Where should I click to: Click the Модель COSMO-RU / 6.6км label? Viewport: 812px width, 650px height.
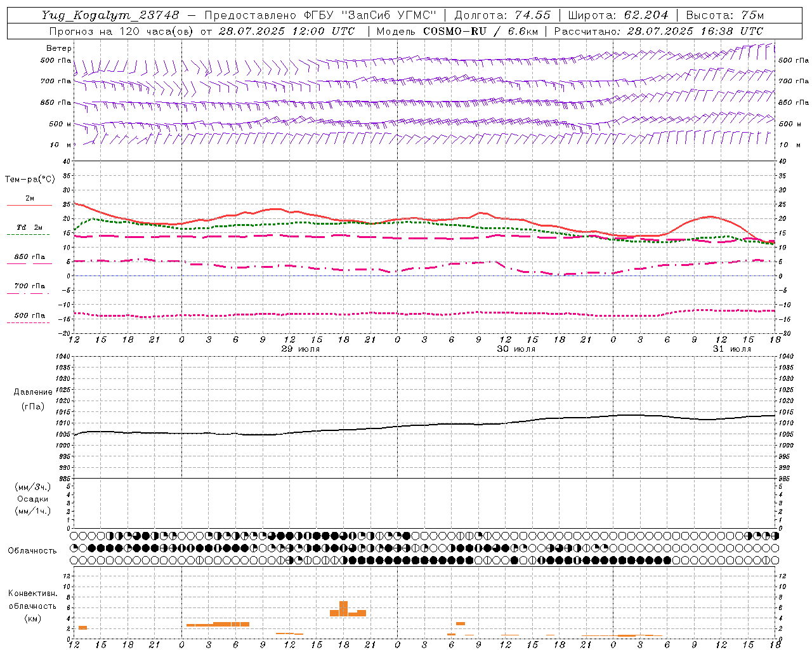[x=457, y=31]
